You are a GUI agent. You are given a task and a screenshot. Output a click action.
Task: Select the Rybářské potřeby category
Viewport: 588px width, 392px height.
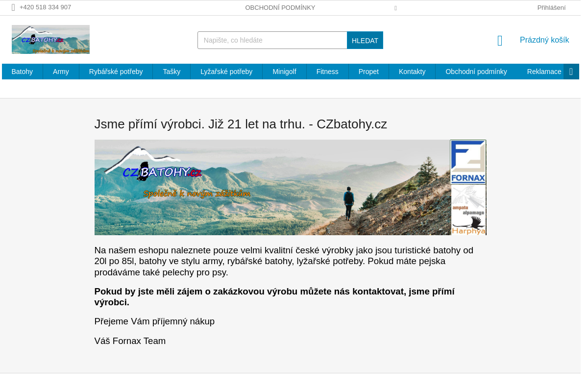116,72
